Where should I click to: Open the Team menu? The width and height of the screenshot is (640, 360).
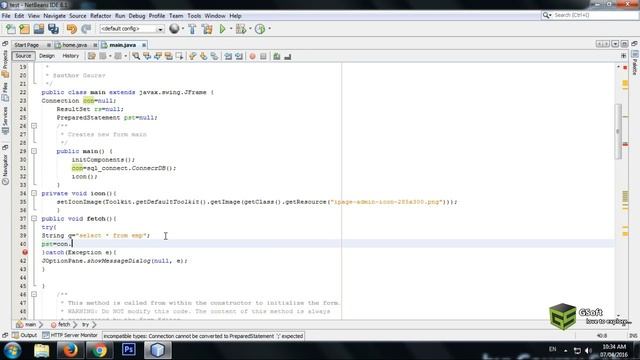click(176, 16)
